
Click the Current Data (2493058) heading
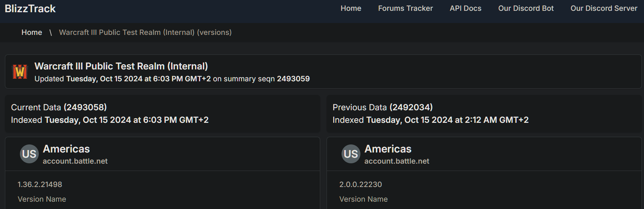(59, 107)
